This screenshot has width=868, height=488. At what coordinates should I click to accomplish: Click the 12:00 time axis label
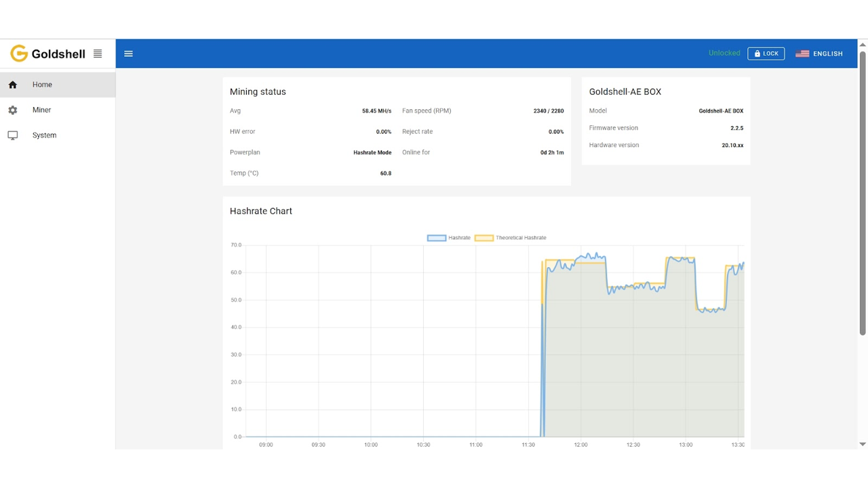click(x=580, y=445)
